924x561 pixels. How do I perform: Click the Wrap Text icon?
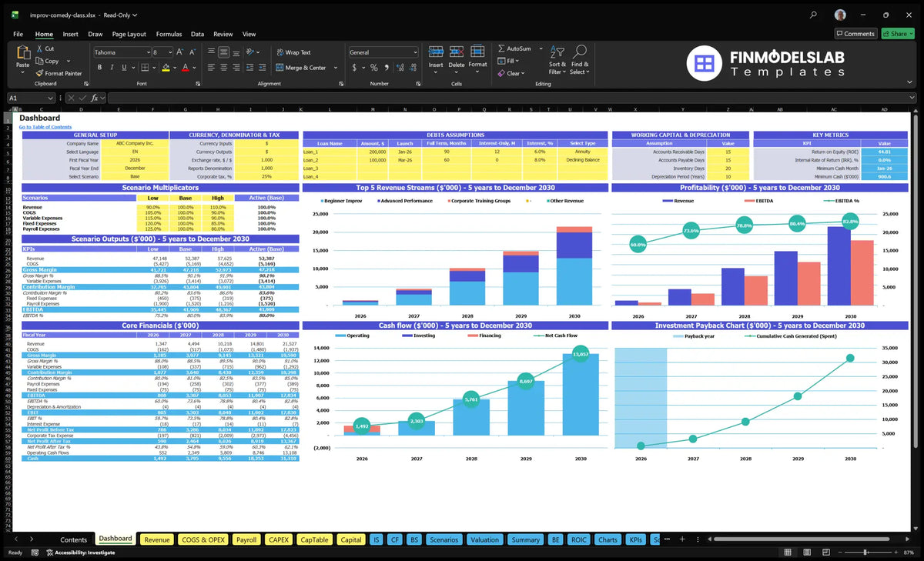coord(280,52)
